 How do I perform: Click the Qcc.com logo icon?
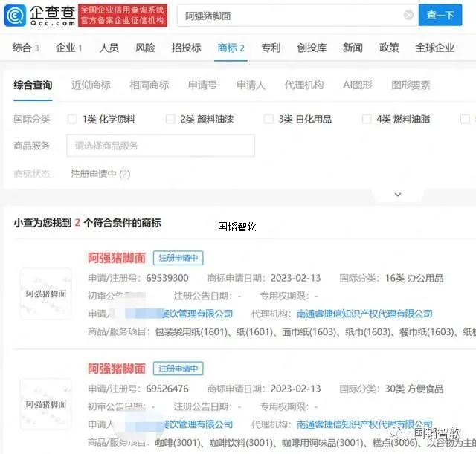tap(15, 15)
